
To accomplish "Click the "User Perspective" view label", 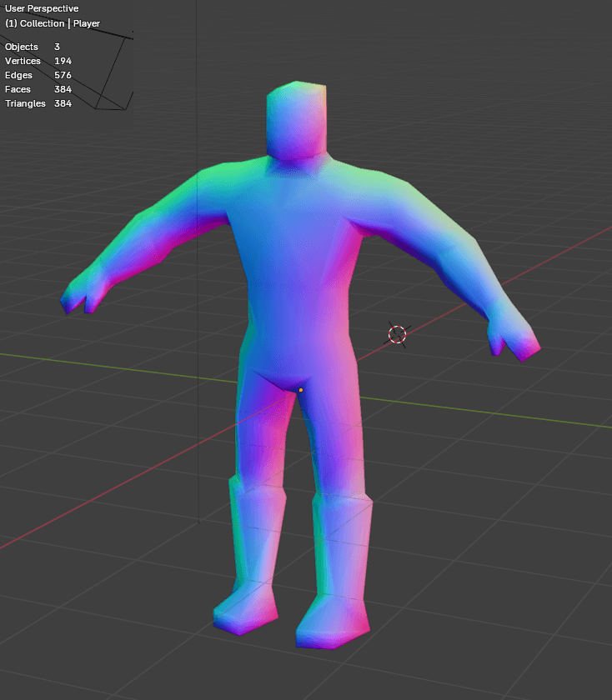I will click(42, 8).
